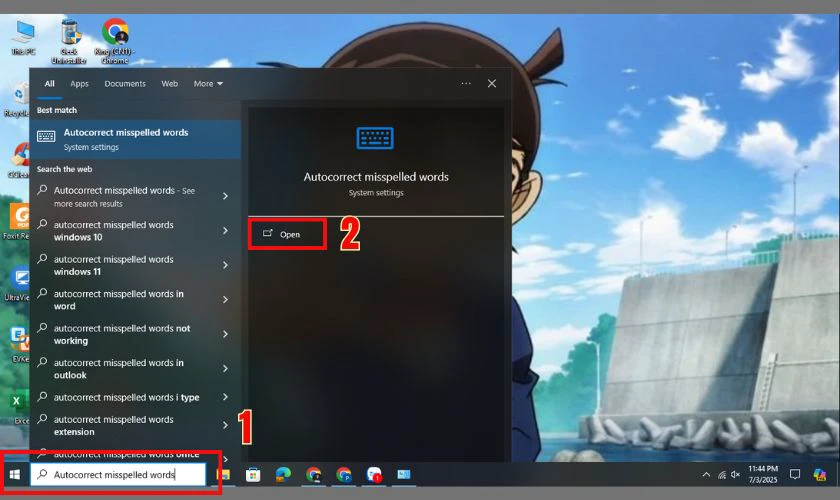Open the Geek Uninstaller desktop shortcut

pos(69,41)
